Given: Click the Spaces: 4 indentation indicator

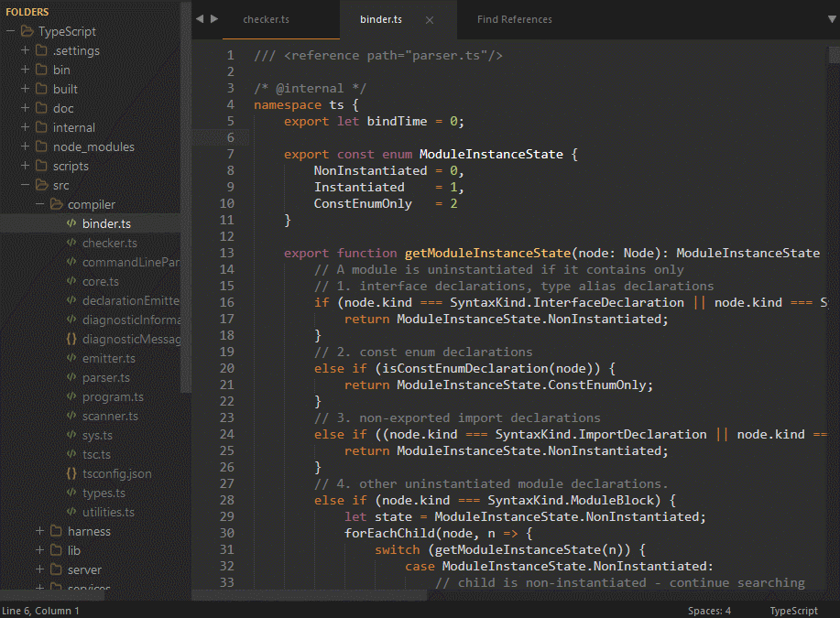Looking at the screenshot, I should tap(708, 611).
